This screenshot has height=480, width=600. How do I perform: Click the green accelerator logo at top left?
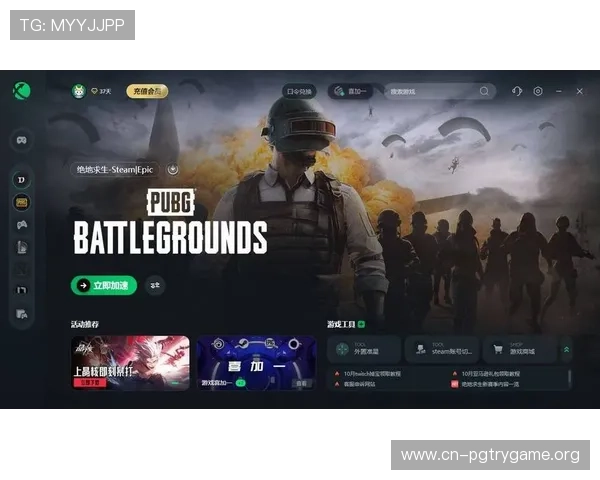[x=22, y=91]
